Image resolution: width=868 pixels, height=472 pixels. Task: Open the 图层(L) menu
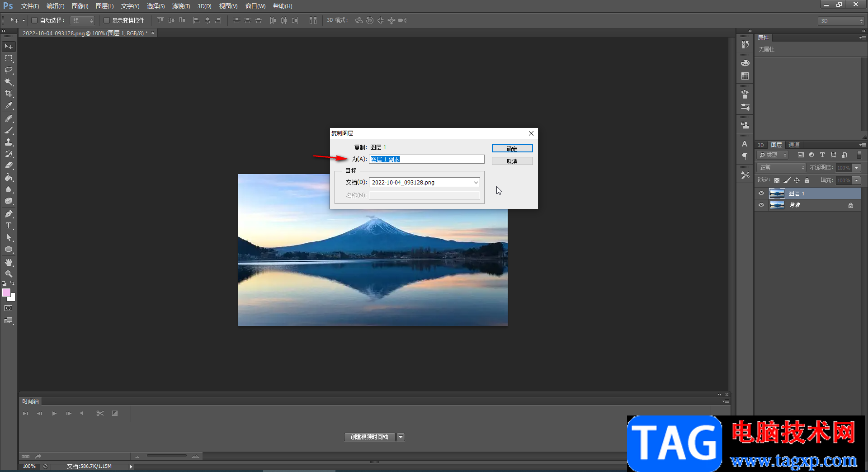click(x=104, y=6)
